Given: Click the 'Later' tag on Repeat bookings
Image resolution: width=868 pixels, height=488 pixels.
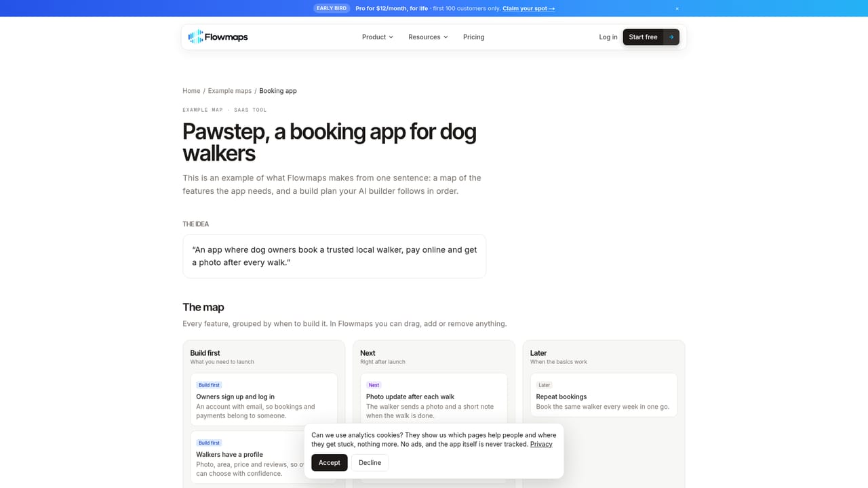Looking at the screenshot, I should coord(545,385).
